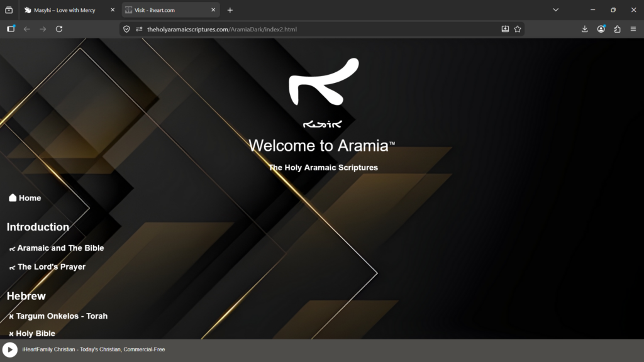Play the iHeartFamily Christian radio station
The width and height of the screenshot is (644, 362).
coord(9,349)
